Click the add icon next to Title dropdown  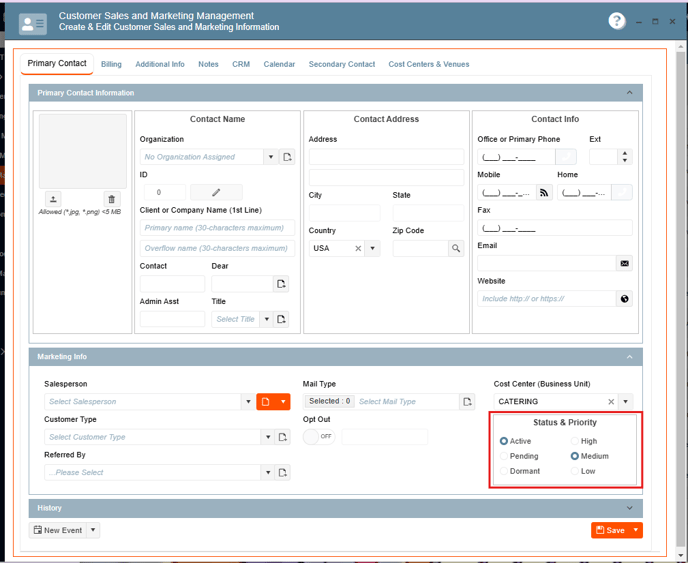tap(281, 319)
